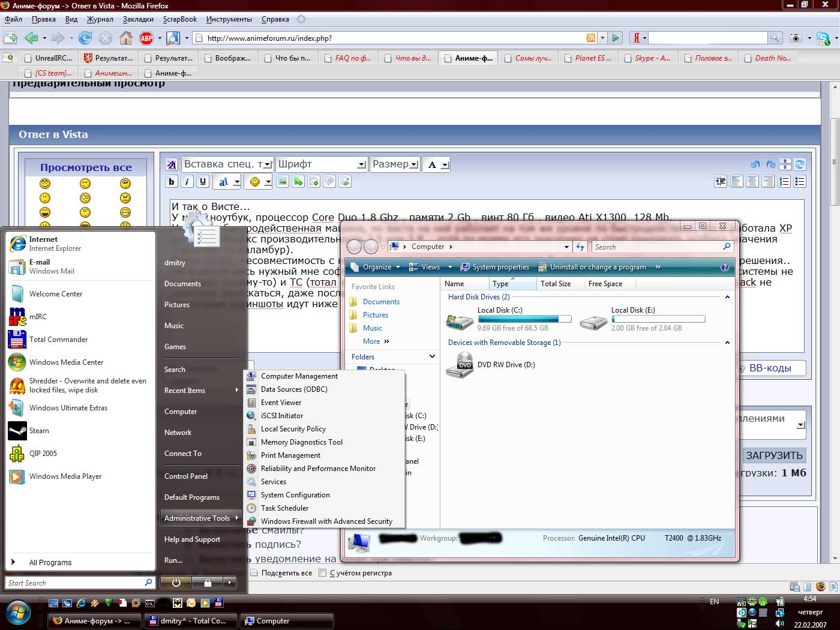Click the power button in Start menu
This screenshot has height=630, width=840.
176,583
